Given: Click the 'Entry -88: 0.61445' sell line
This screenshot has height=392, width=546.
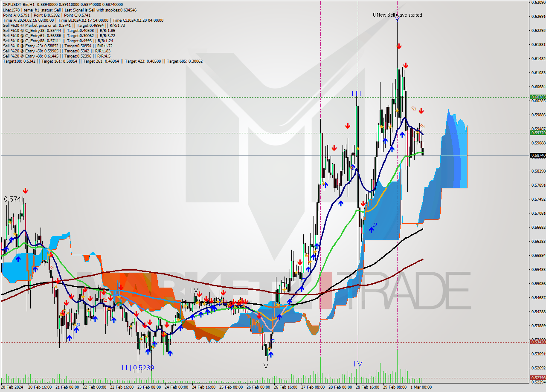Looking at the screenshot, I should point(56,56).
